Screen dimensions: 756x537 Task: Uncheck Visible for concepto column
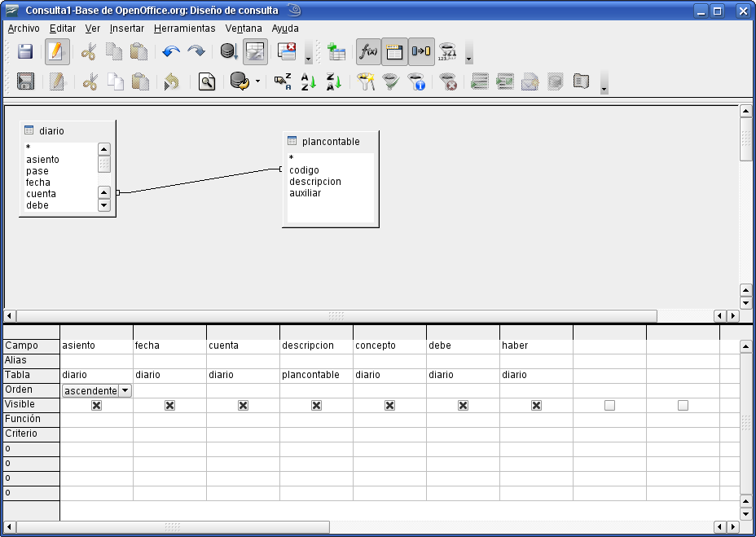coord(389,405)
